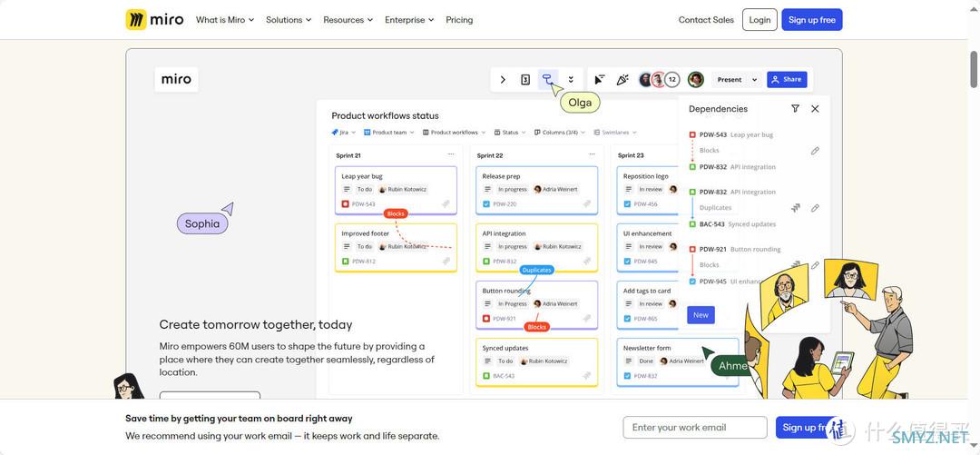This screenshot has width=980, height=455.
Task: Click the party popper reactions icon
Action: 622,80
